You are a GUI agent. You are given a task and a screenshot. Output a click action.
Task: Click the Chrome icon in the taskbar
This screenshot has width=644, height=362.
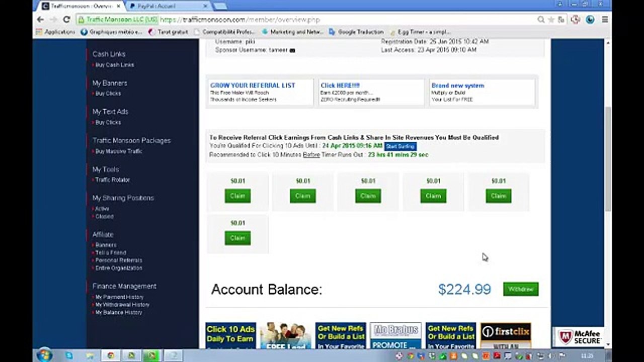(x=110, y=355)
